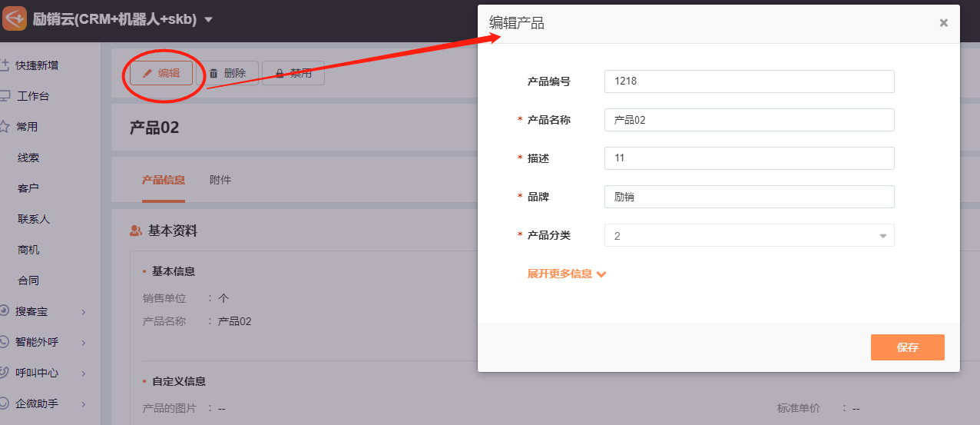Open 联系人 in the sidebar
The height and width of the screenshot is (425, 980).
(34, 219)
